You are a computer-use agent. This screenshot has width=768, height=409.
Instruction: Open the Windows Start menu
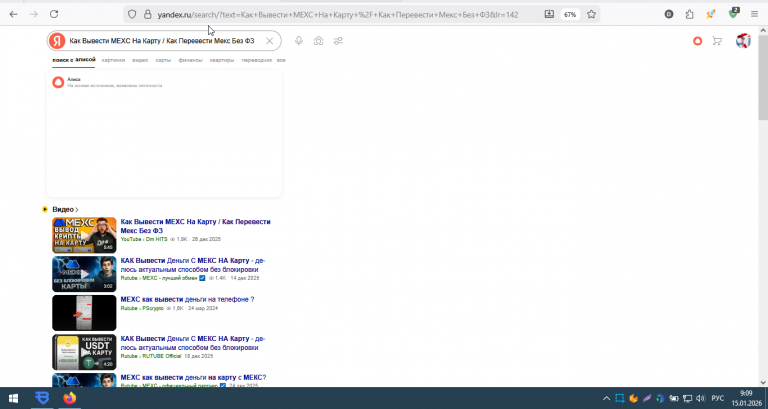[13, 398]
